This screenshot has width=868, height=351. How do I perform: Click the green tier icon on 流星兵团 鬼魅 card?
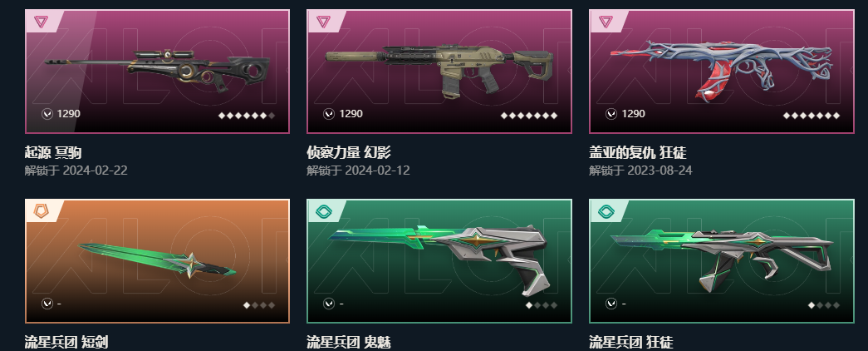point(323,210)
